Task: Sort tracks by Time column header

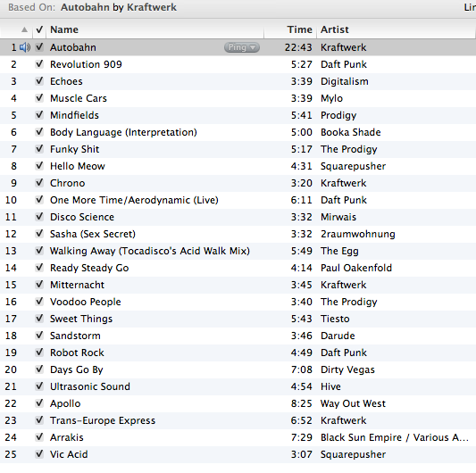Action: tap(300, 29)
